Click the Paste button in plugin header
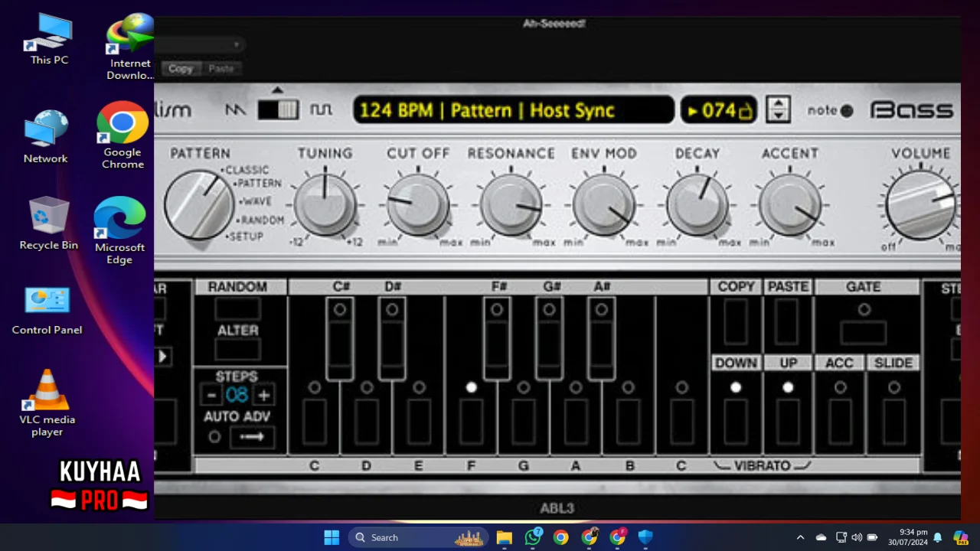Viewport: 980px width, 551px height. coord(220,68)
